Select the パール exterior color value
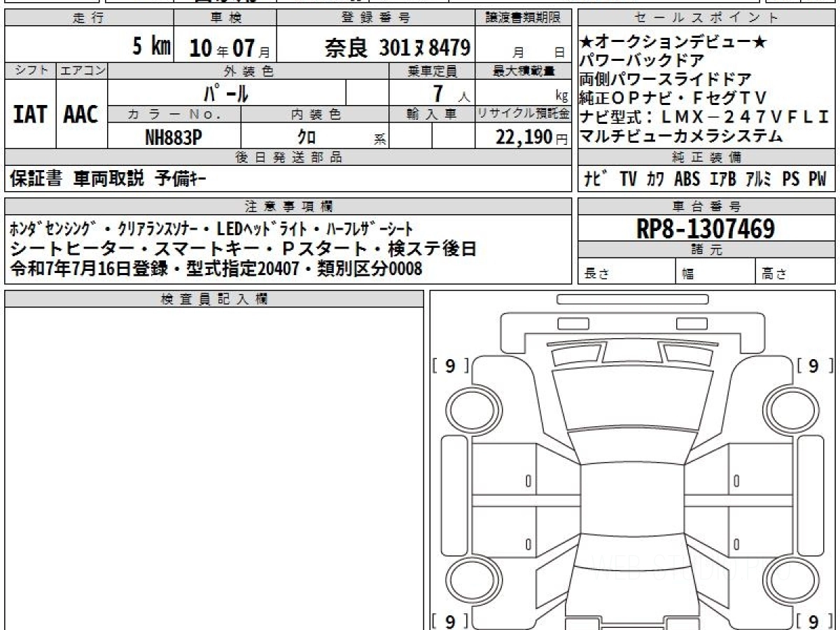Screen dimensions: 840x630 pyautogui.click(x=225, y=92)
